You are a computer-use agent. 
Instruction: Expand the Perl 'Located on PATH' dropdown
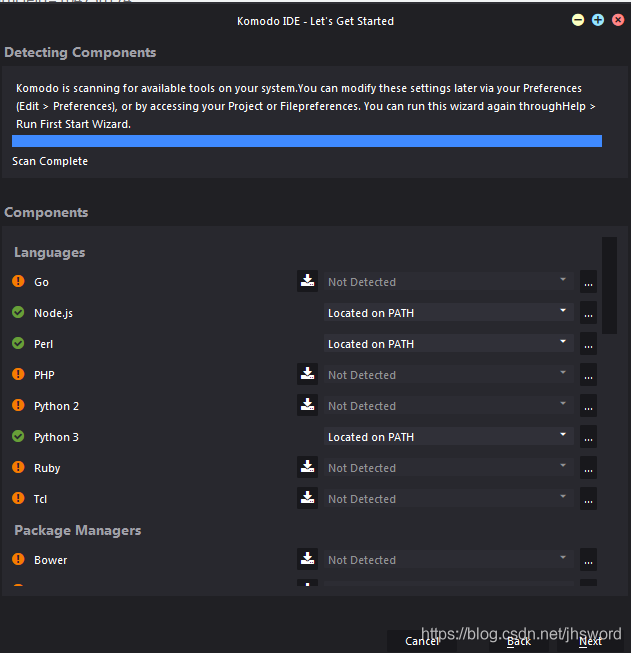pos(448,343)
